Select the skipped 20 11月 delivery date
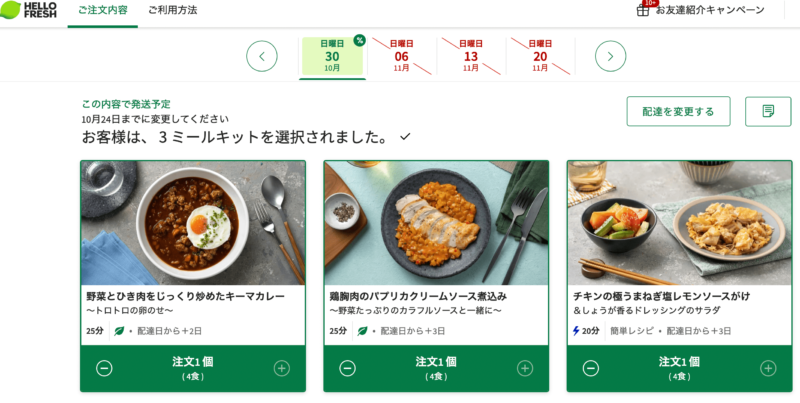The width and height of the screenshot is (800, 403). (x=540, y=56)
